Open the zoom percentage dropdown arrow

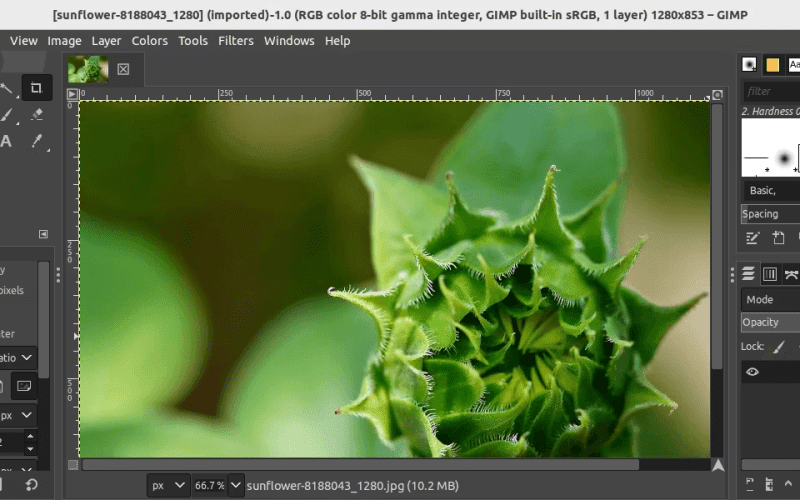click(236, 486)
